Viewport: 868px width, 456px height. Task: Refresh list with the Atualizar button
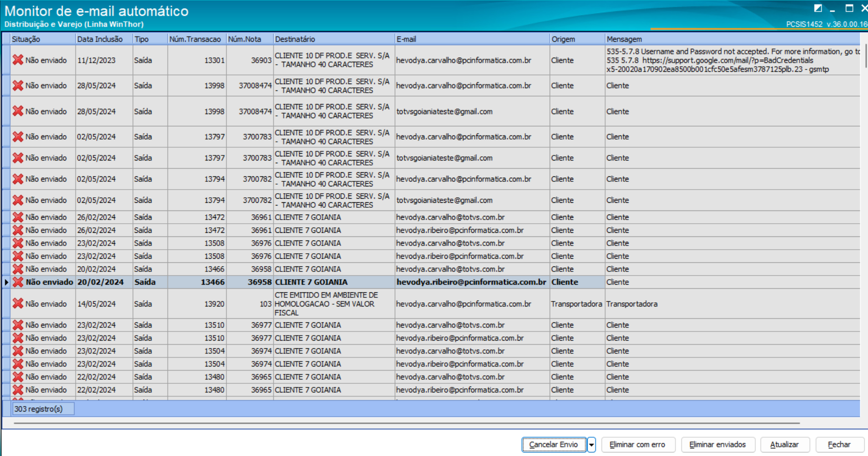(784, 445)
